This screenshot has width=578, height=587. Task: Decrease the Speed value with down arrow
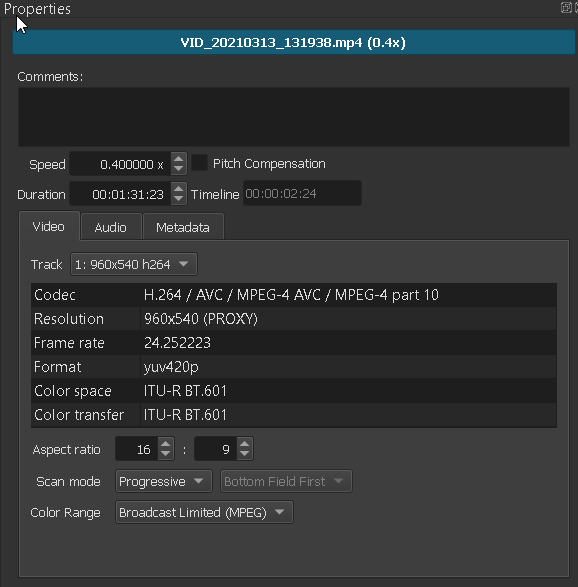(179, 169)
